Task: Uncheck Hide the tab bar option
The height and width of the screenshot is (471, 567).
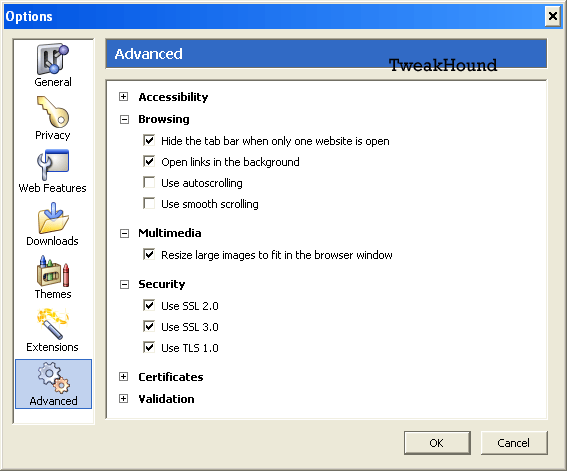Action: click(x=149, y=141)
